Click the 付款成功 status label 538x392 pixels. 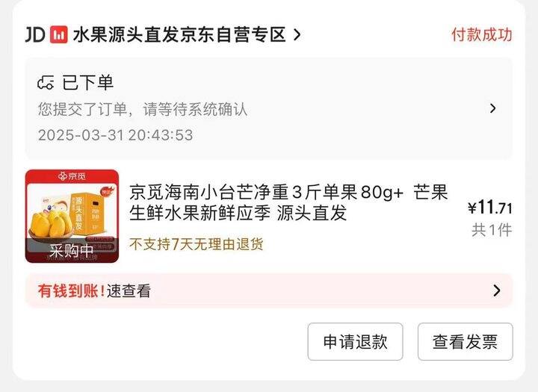click(x=482, y=34)
